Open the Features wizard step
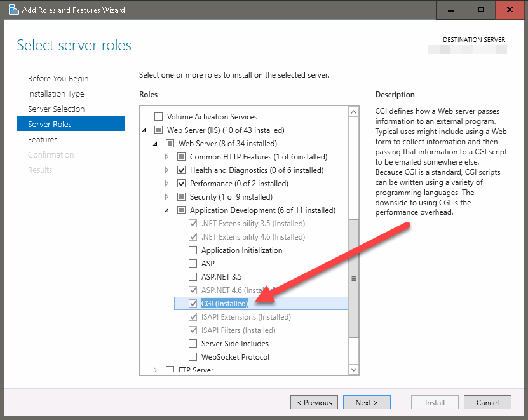528x420 pixels. [x=43, y=140]
